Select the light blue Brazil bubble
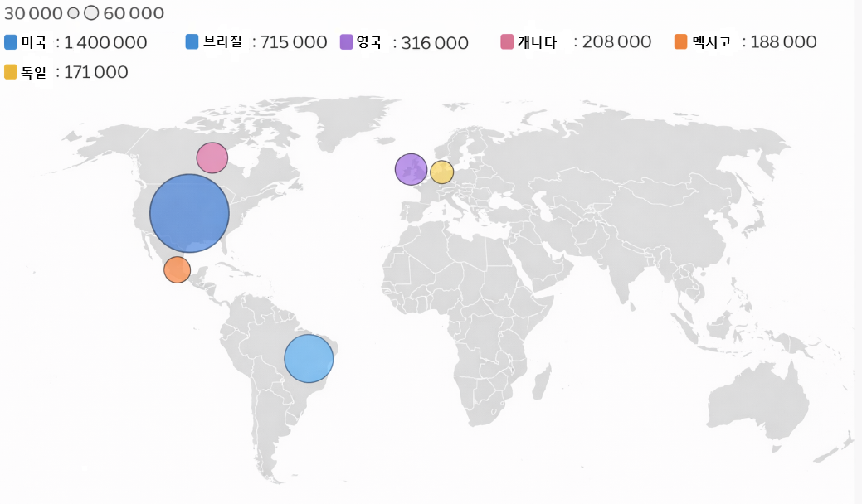This screenshot has width=862, height=504. (309, 359)
